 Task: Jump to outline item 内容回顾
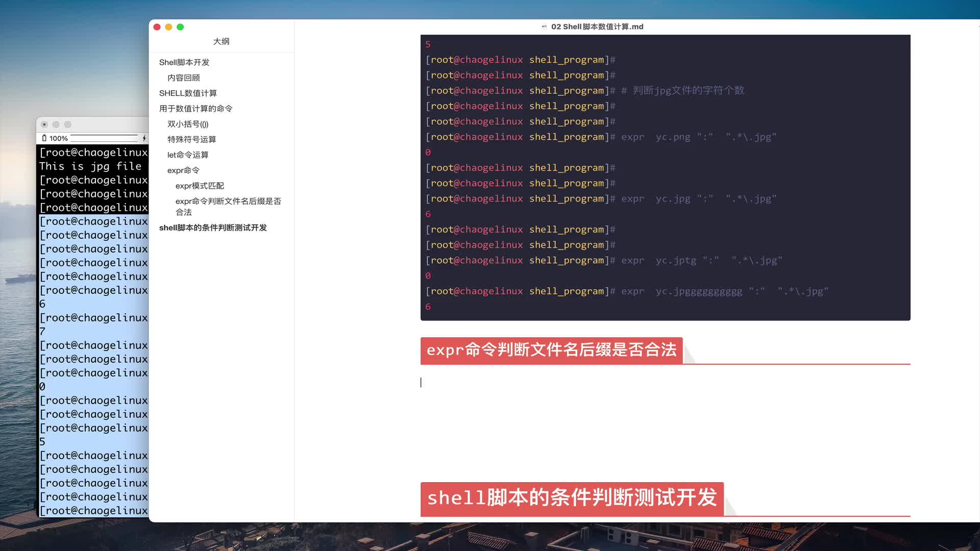tap(184, 78)
